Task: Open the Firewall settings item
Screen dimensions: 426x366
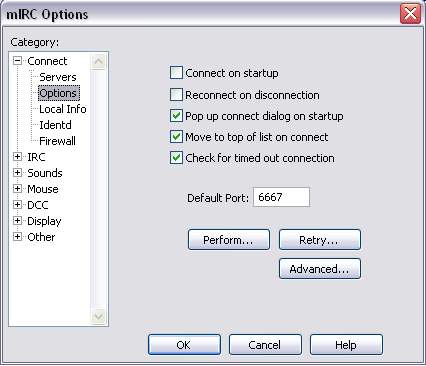Action: coord(57,141)
